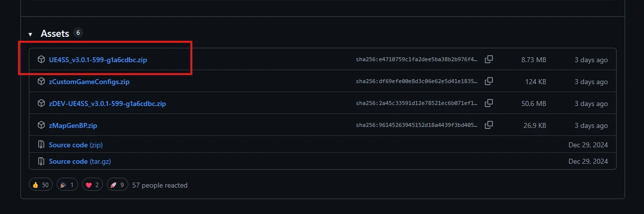Download zDEV-UE4SS_v3.0.1-599-g1a6cdbc.zip
The width and height of the screenshot is (644, 214).
(107, 104)
